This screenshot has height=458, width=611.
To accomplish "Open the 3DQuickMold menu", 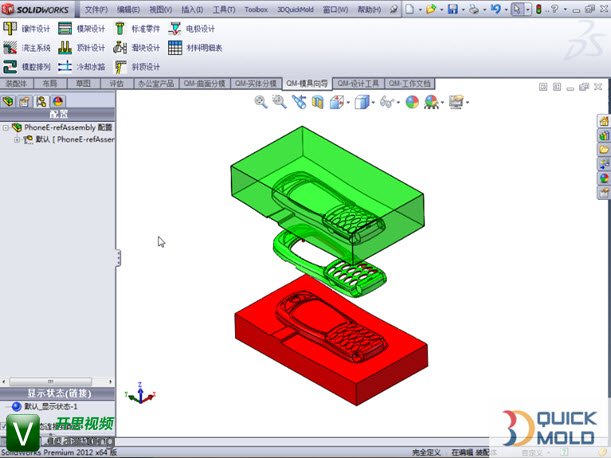I will pos(295,9).
